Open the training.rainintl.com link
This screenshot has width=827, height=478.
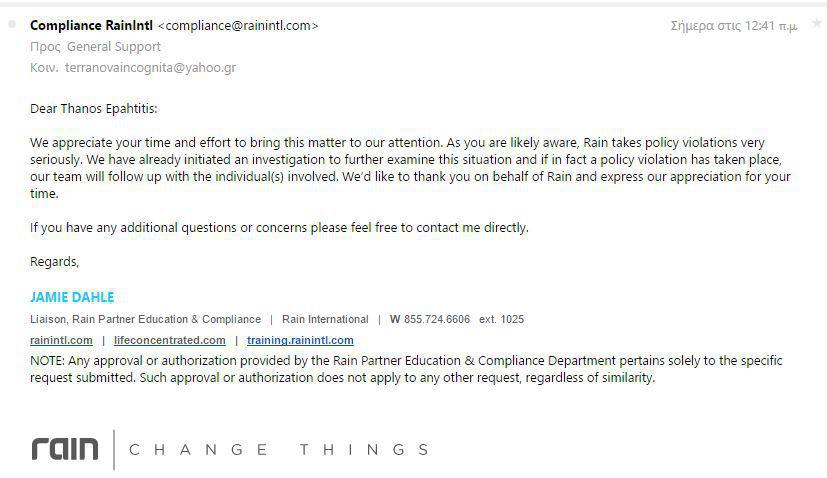coord(300,340)
